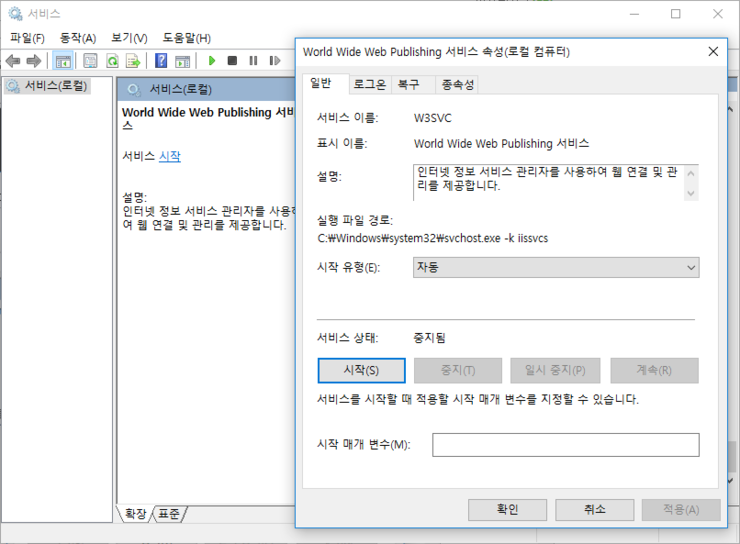The width and height of the screenshot is (740, 544).
Task: Click the 시작(S) button
Action: [362, 370]
